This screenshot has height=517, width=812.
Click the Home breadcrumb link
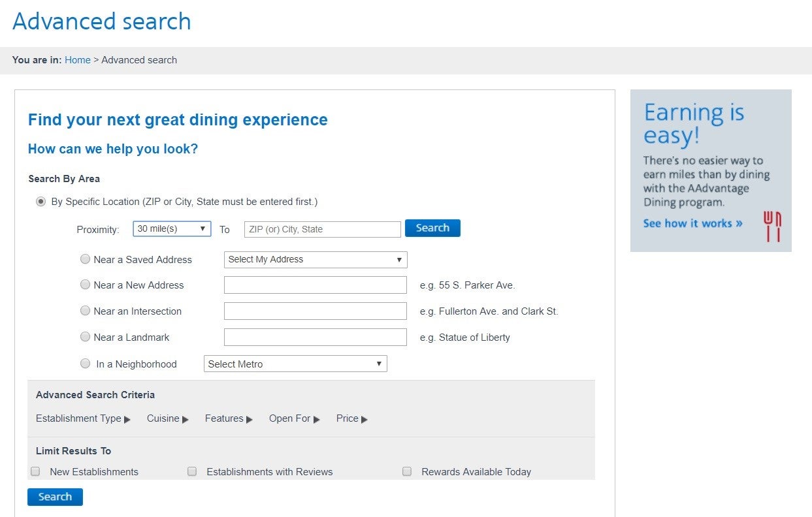(x=78, y=60)
